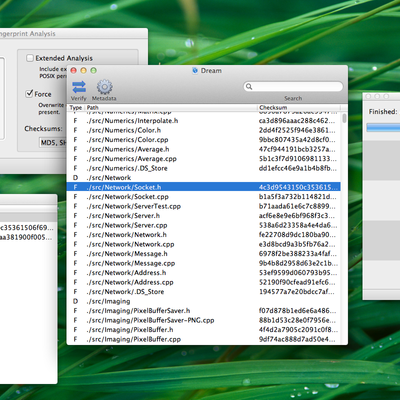Click checksum 4c3d9543150c353615

click(298, 187)
